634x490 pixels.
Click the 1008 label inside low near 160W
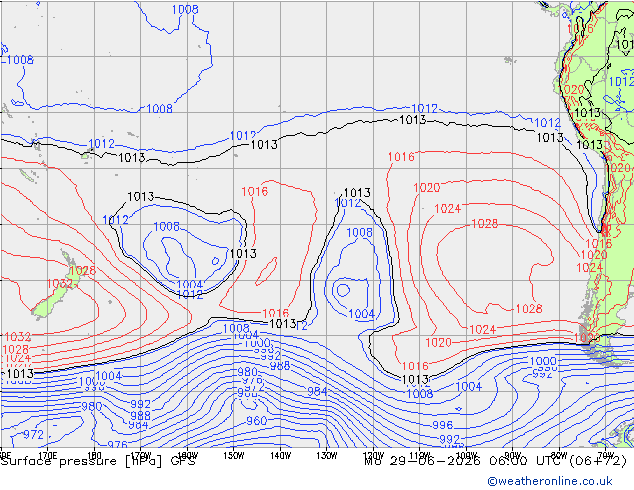[166, 226]
